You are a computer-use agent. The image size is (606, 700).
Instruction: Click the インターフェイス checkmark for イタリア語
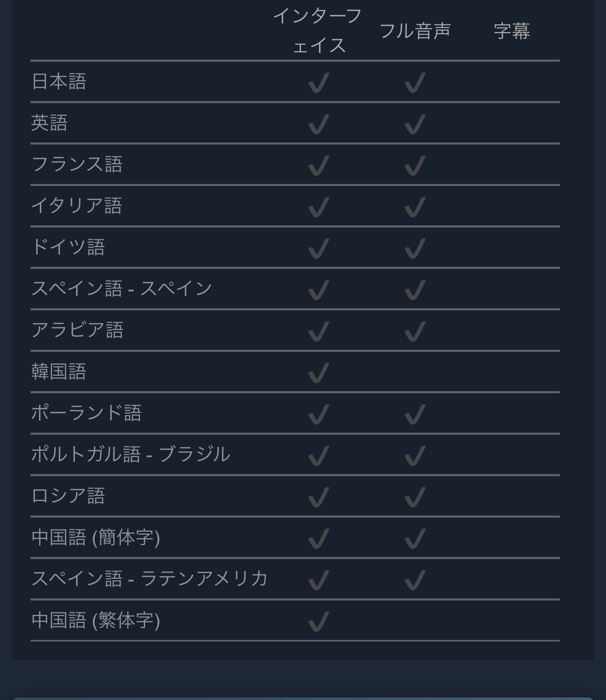click(319, 207)
